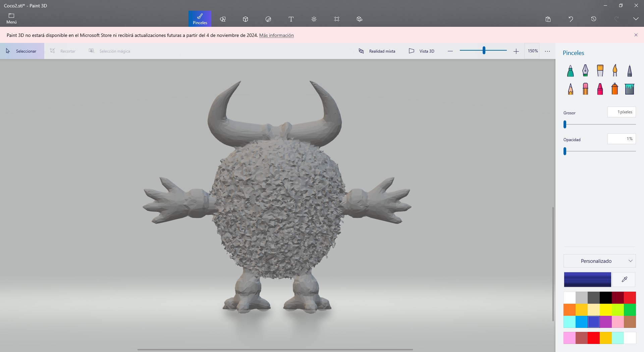Select the Calligraphy pen brush
644x352 pixels.
[585, 71]
